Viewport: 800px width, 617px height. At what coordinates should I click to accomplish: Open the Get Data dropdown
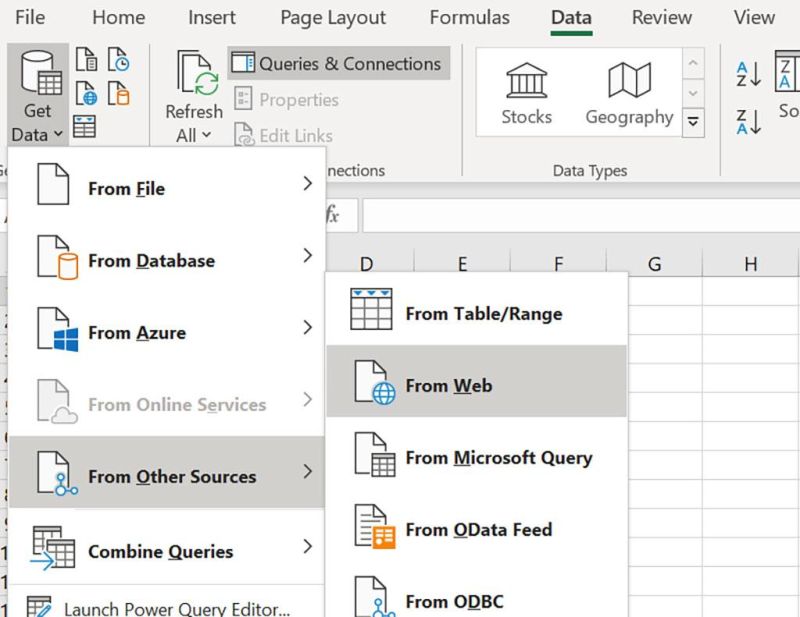[37, 97]
